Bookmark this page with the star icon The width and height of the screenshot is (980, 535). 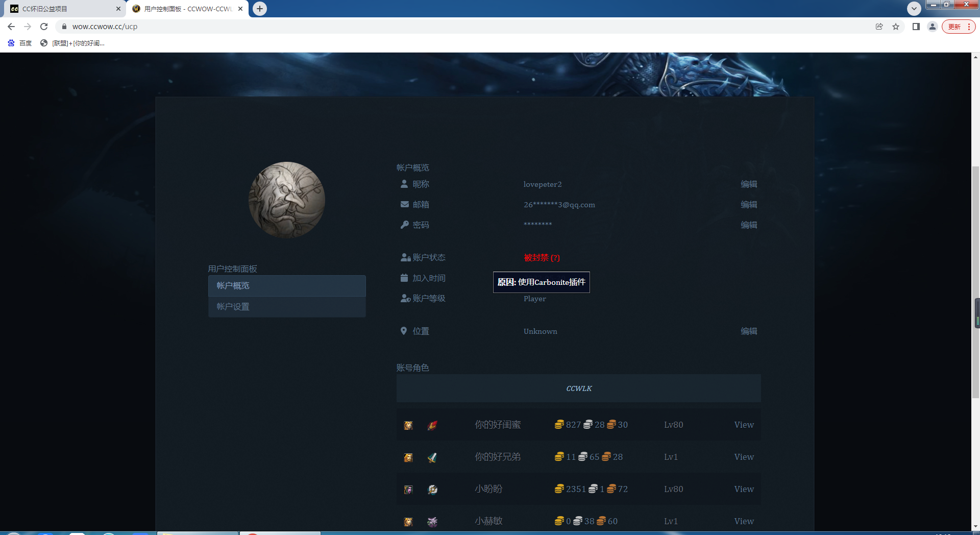coord(896,27)
